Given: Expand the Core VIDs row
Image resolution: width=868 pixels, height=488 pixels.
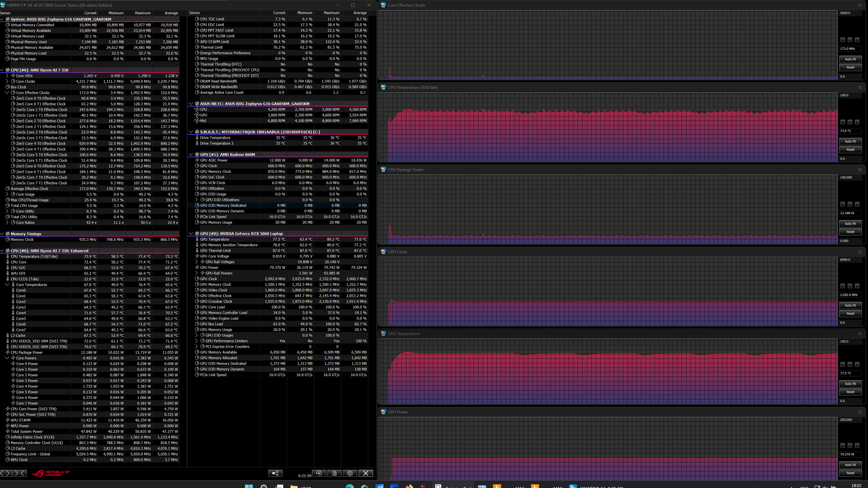Looking at the screenshot, I should [x=7, y=76].
